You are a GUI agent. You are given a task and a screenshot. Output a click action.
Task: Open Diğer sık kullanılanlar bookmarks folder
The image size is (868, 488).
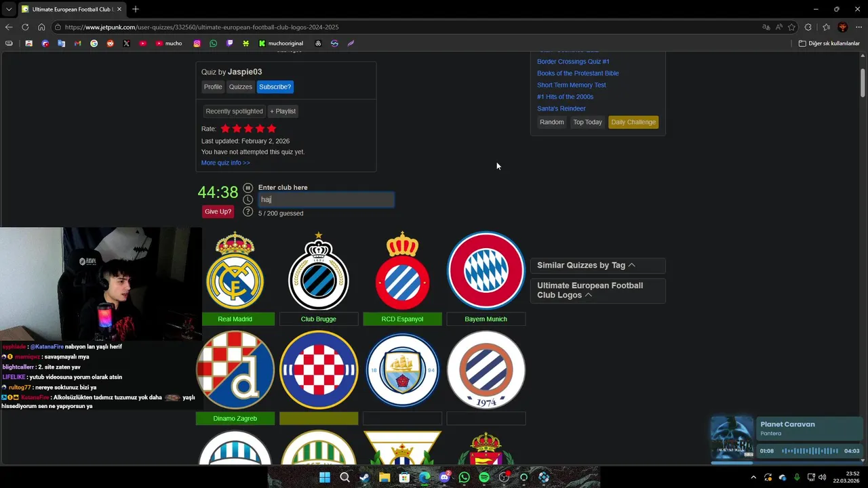(829, 43)
